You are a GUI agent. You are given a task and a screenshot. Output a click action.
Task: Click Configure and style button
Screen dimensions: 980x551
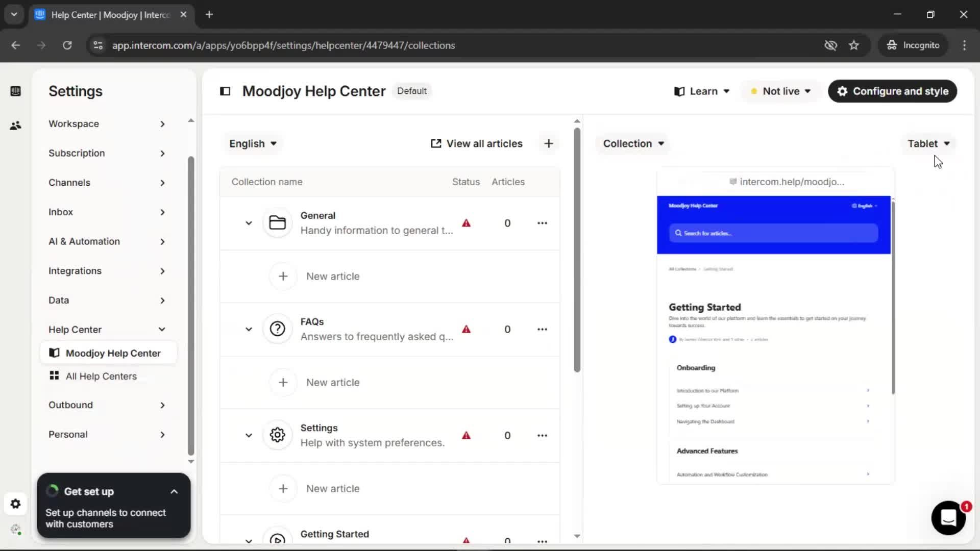tap(892, 91)
